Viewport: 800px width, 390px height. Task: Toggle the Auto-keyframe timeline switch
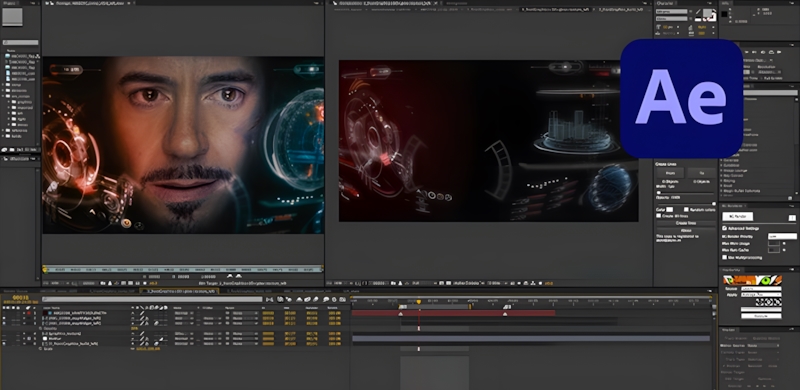[x=334, y=300]
